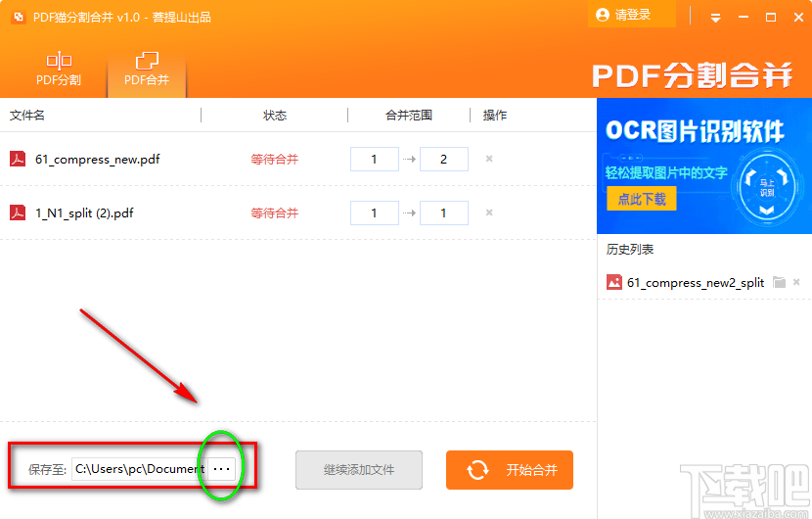Screen dimensions: 812x519
Task: Click the app logo icon in title bar
Action: pos(19,17)
